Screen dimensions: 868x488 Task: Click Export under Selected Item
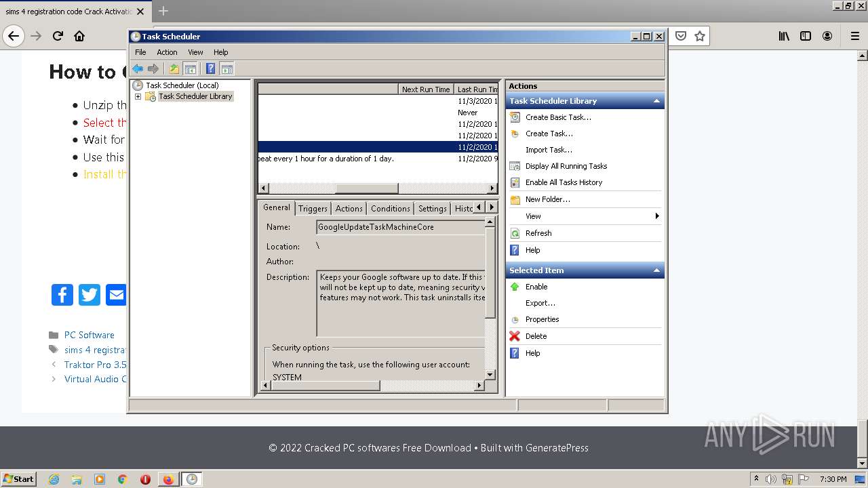[x=540, y=303]
